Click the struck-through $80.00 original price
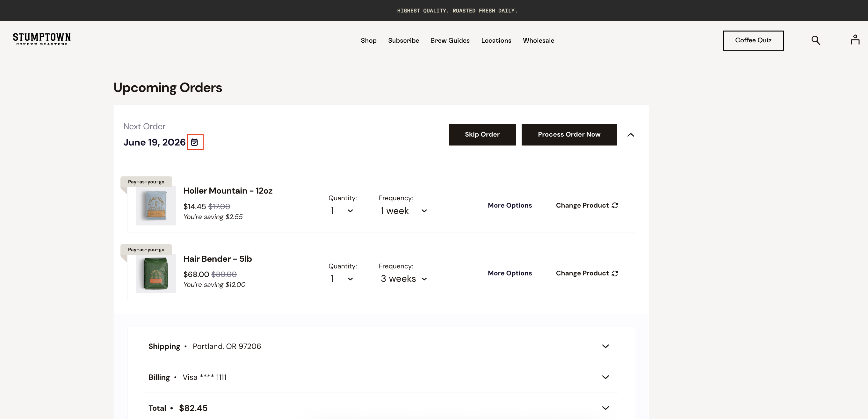 224,274
